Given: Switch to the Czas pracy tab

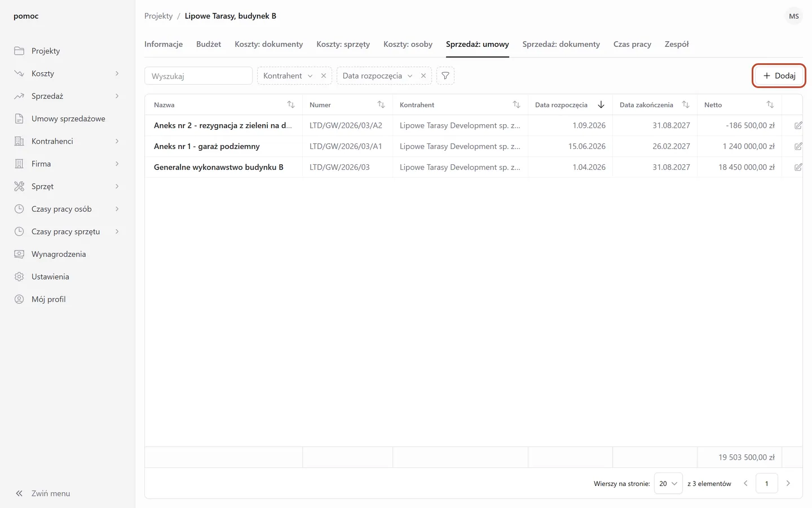Looking at the screenshot, I should coord(632,44).
